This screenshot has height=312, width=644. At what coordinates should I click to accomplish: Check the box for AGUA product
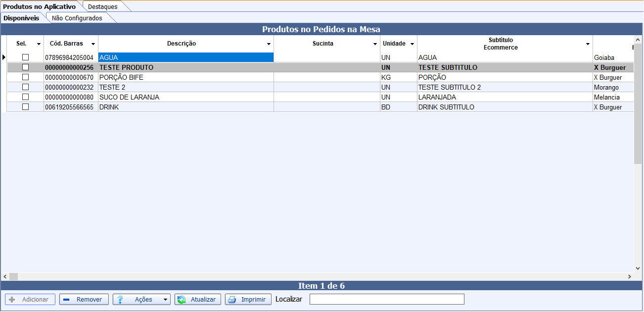click(25, 57)
